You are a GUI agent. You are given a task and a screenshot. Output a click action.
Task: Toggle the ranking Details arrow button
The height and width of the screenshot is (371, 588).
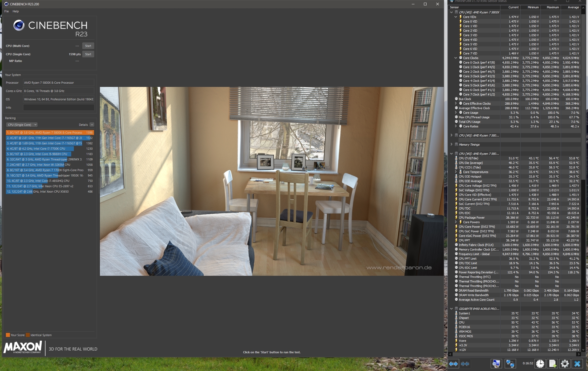pos(92,125)
